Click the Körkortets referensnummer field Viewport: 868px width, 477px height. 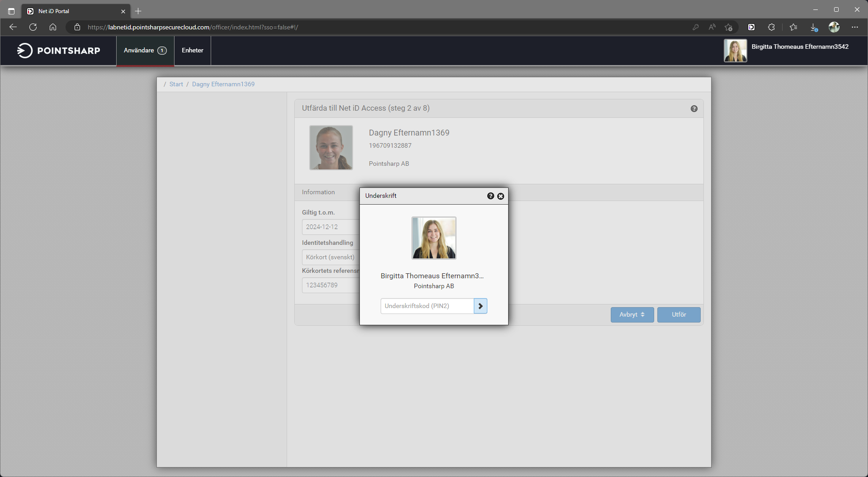pyautogui.click(x=331, y=285)
